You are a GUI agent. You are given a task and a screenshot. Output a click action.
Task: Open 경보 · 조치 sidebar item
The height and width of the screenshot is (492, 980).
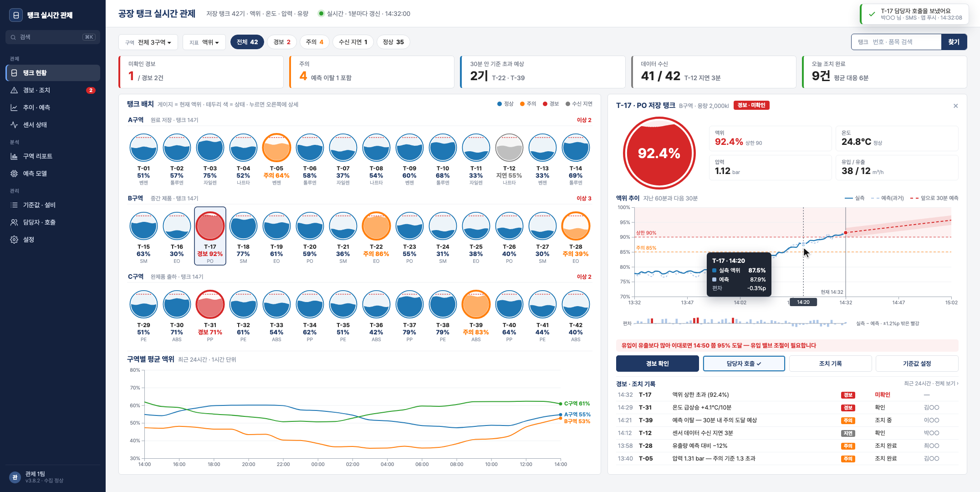53,90
